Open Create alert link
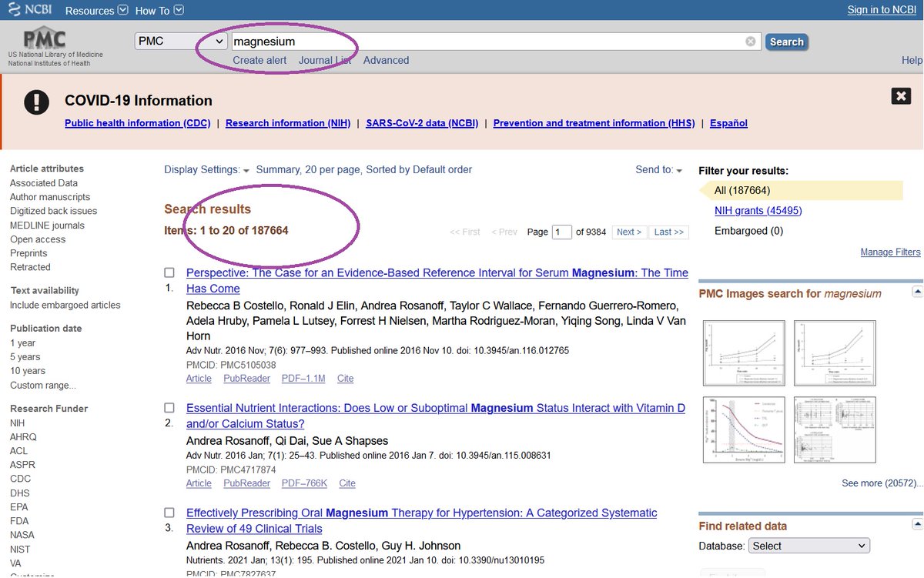Viewport: 924px width, 578px height. (259, 60)
